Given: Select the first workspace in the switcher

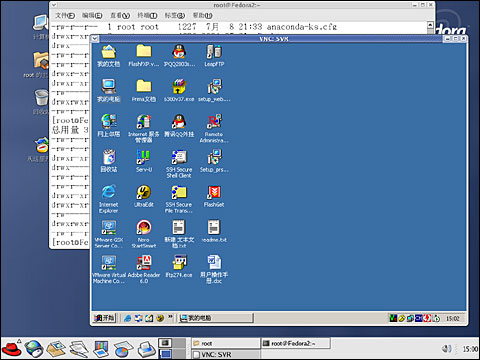Looking at the screenshot, I should [165, 343].
